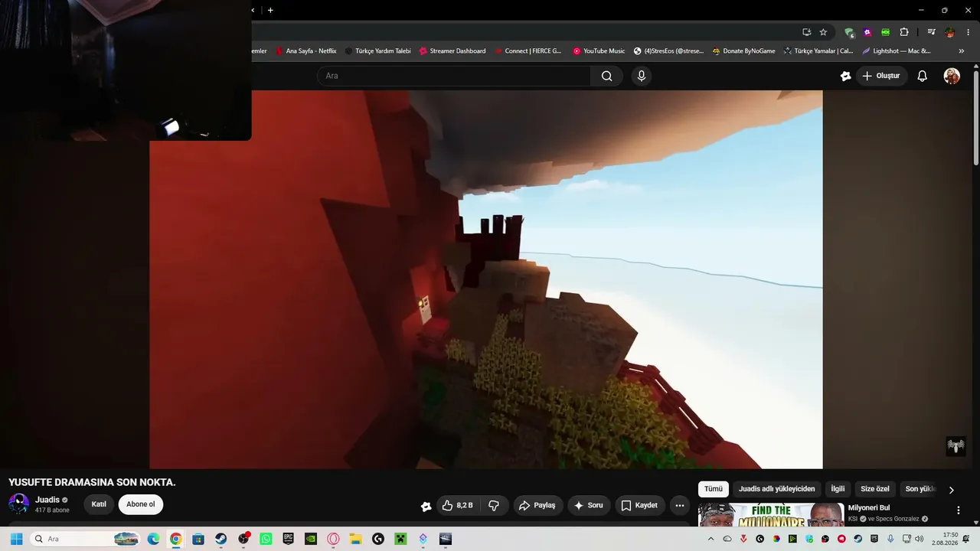Click the Soru ask button

pyautogui.click(x=588, y=505)
